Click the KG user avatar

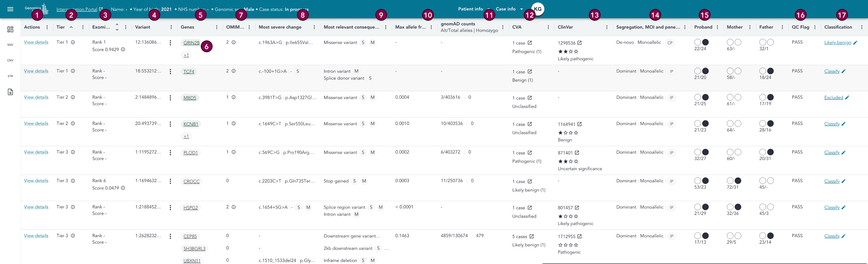click(x=537, y=9)
